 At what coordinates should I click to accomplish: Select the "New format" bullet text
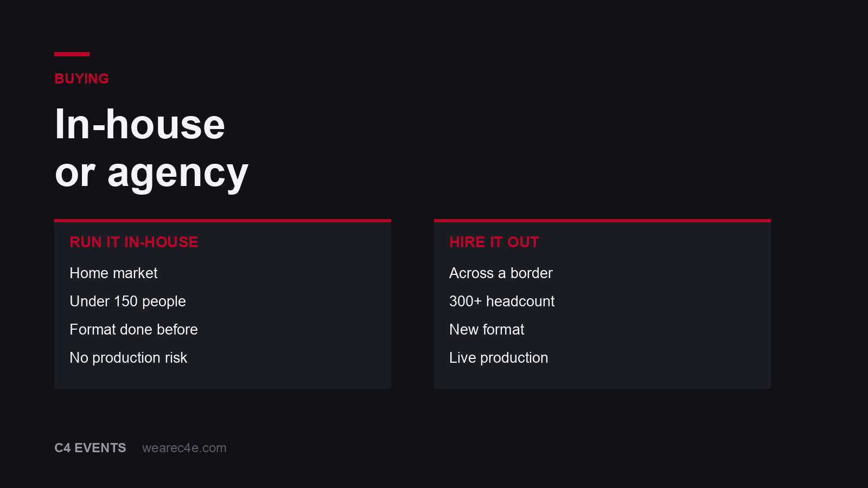[487, 330]
